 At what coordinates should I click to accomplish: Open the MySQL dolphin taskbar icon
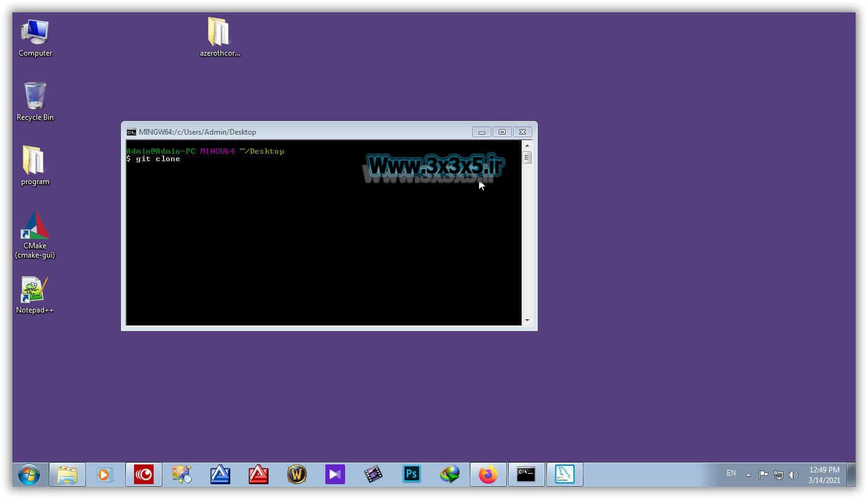(564, 474)
